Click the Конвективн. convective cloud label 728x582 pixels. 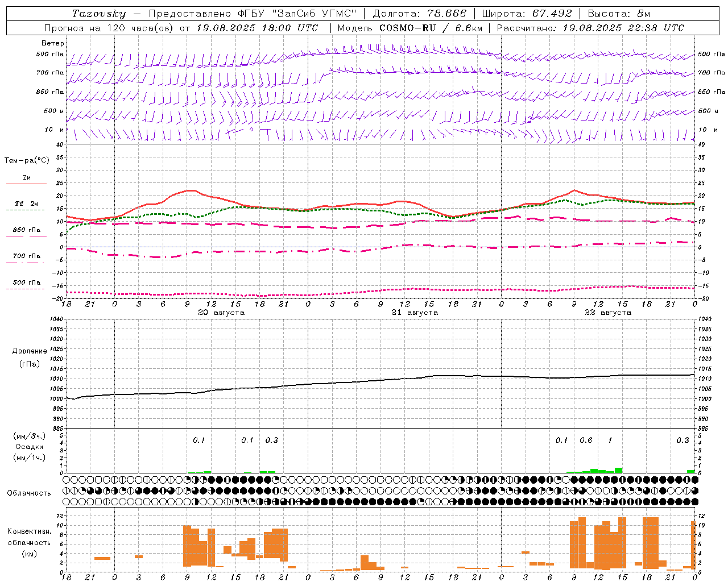point(30,531)
